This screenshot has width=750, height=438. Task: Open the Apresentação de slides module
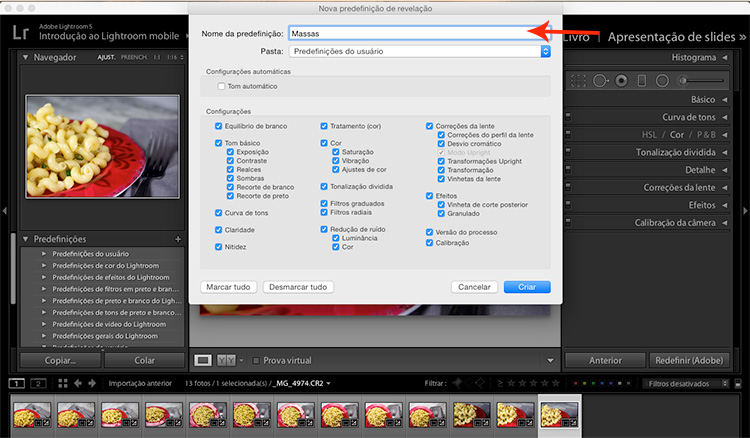[676, 36]
